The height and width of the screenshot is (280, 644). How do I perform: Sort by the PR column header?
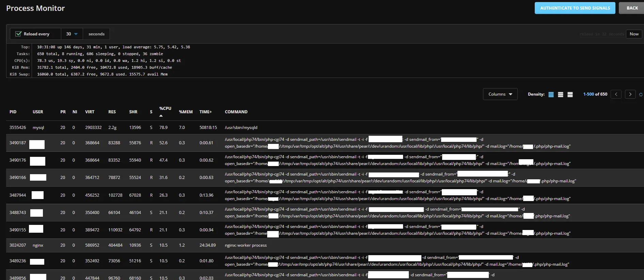click(63, 112)
